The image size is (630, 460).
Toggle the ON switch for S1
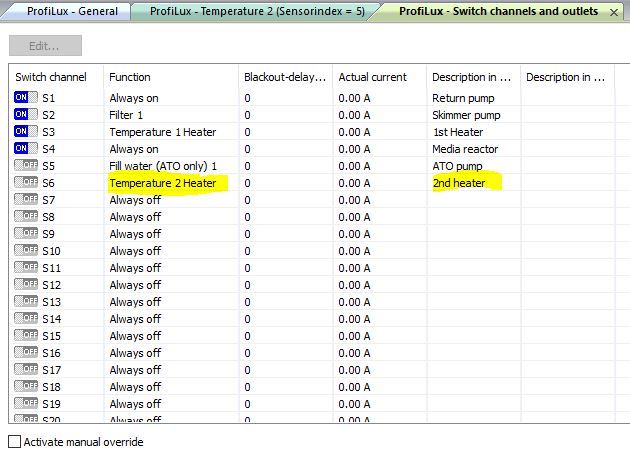click(26, 97)
